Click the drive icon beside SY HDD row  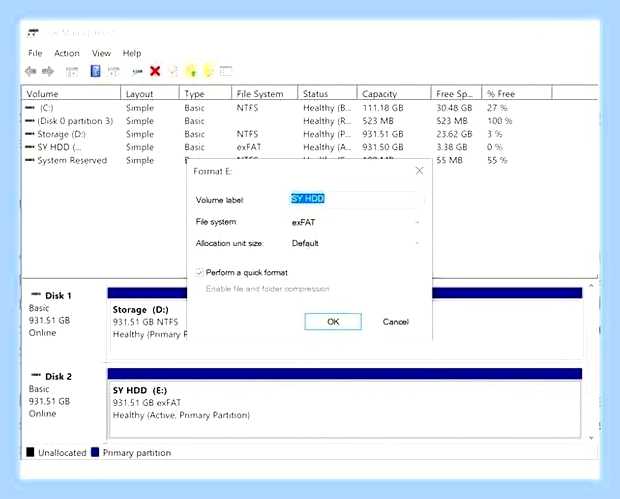point(30,147)
